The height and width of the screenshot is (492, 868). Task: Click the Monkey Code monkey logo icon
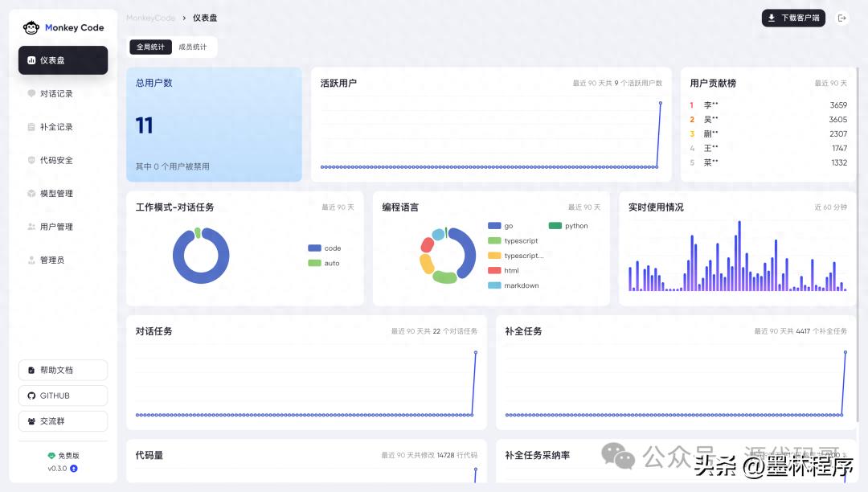tap(31, 27)
